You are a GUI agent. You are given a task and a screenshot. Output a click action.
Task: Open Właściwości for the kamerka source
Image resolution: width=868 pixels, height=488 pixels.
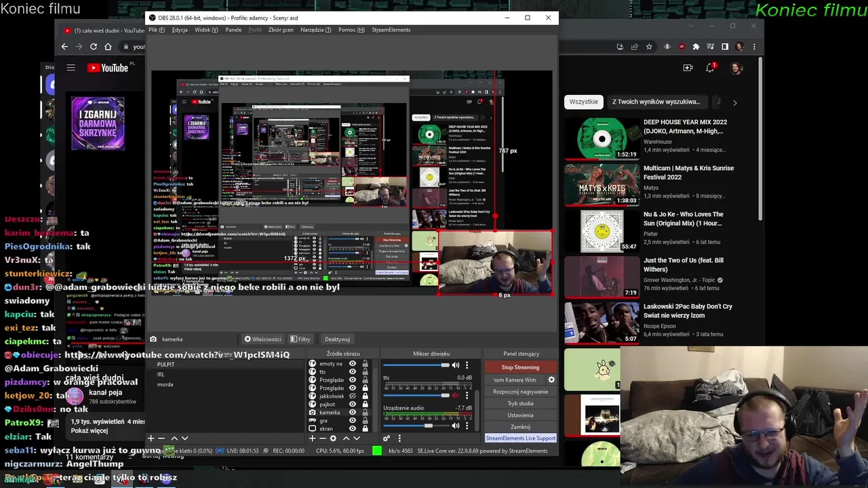coord(262,339)
